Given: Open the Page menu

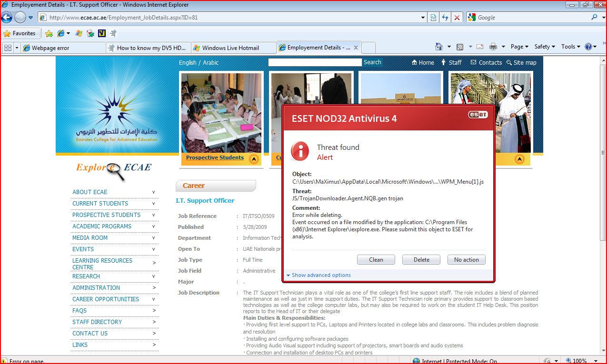Looking at the screenshot, I should tap(519, 47).
